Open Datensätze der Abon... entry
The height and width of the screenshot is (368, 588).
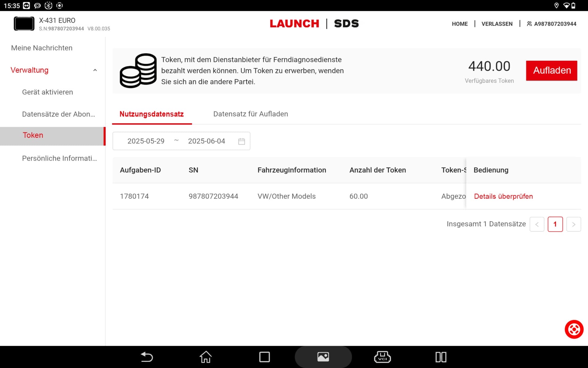click(x=58, y=114)
